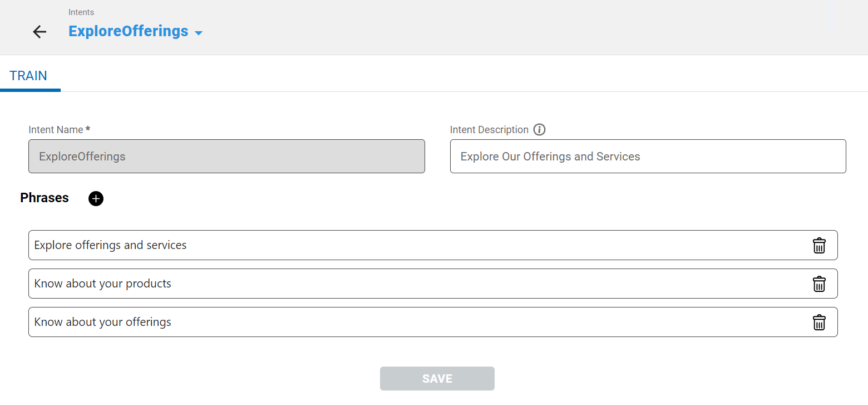
Task: Click the Intent Name field
Action: click(x=226, y=157)
